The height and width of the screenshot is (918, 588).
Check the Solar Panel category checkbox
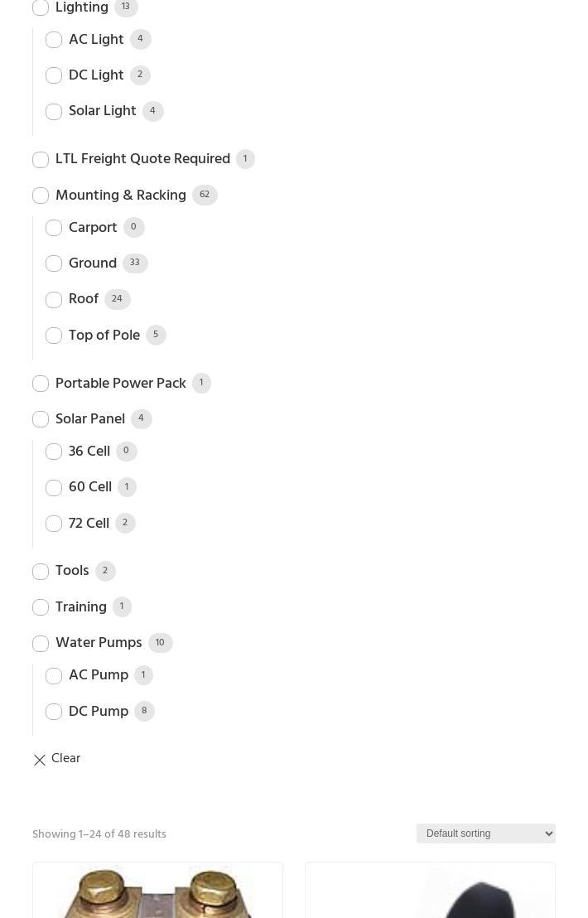(x=41, y=419)
